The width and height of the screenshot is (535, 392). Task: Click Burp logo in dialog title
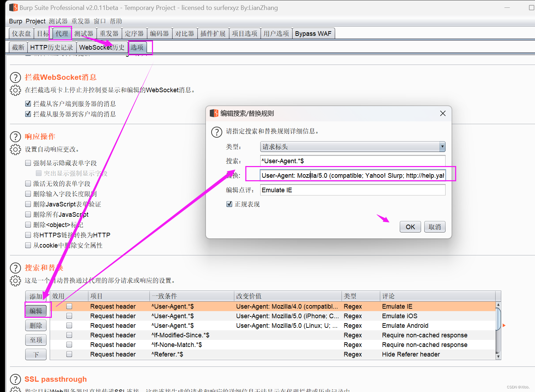[x=214, y=113]
